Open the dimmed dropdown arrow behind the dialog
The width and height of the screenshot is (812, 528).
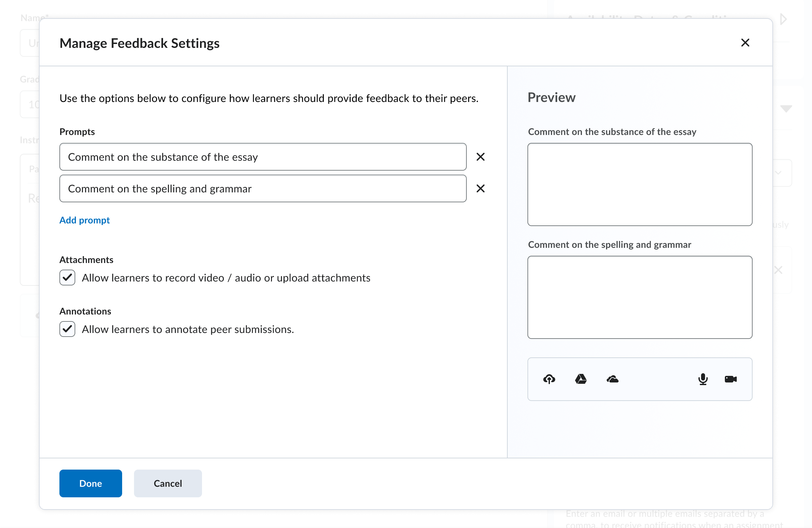(786, 109)
